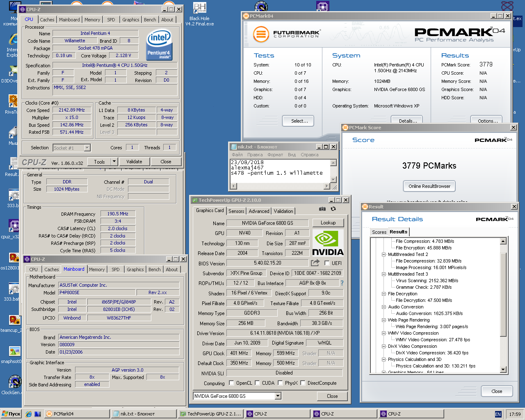Collapse the Audio Conversion tree node
Image resolution: width=525 pixels, height=420 pixels.
384,307
